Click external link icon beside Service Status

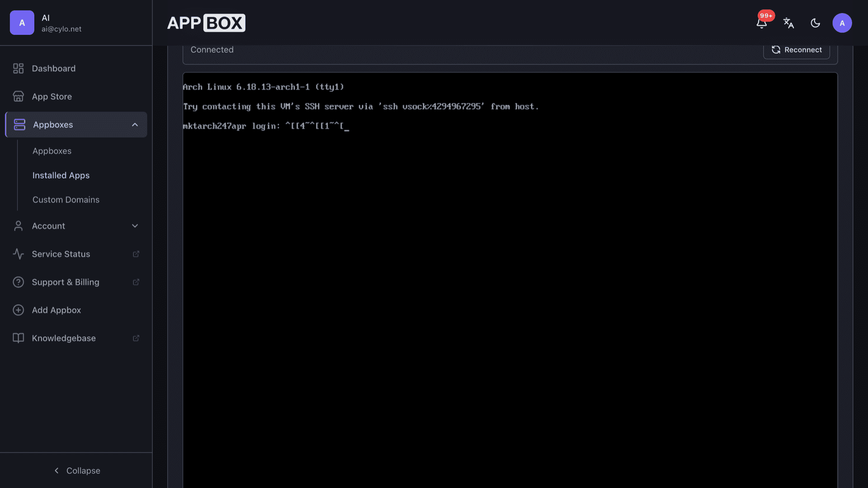coord(136,254)
